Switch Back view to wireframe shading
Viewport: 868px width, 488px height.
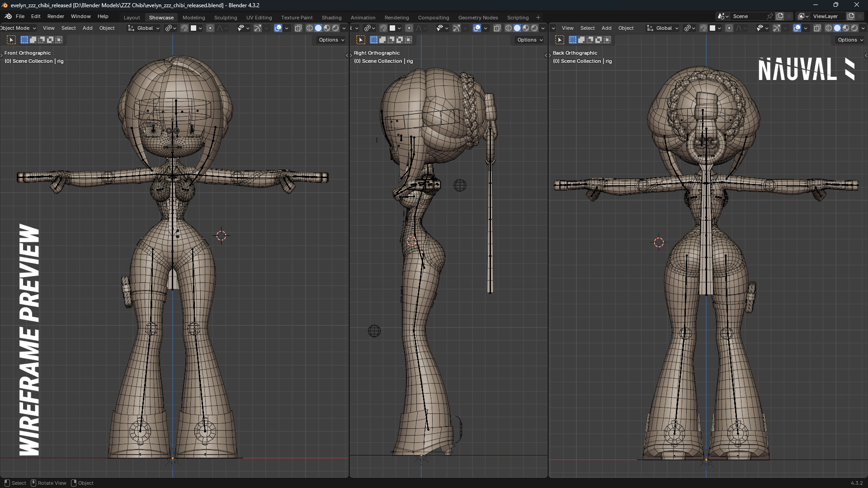click(829, 28)
